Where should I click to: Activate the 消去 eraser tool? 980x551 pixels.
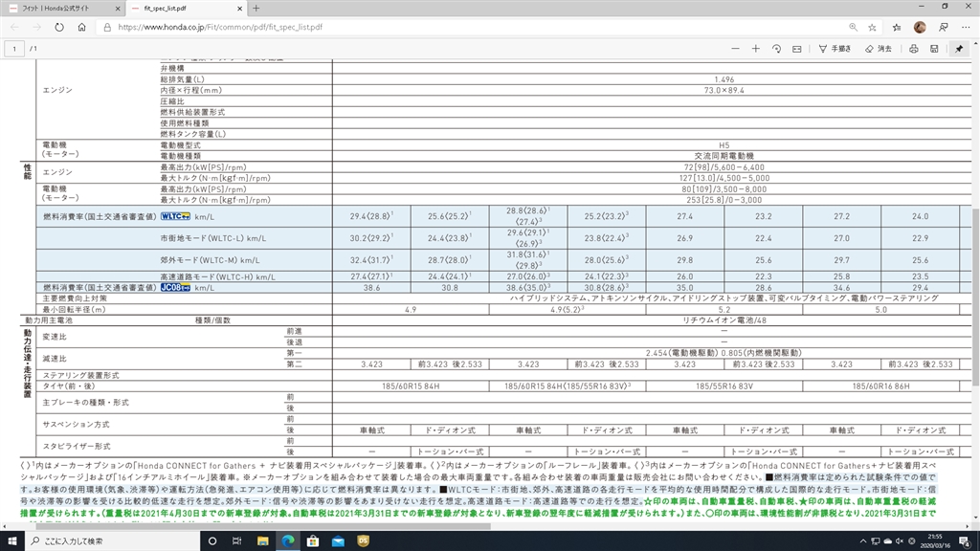click(x=879, y=49)
